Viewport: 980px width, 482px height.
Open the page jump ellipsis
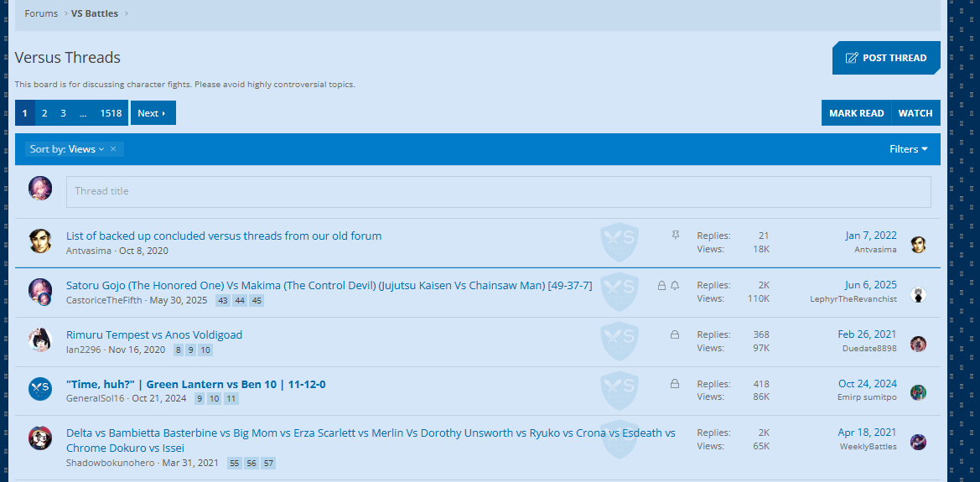click(x=83, y=113)
